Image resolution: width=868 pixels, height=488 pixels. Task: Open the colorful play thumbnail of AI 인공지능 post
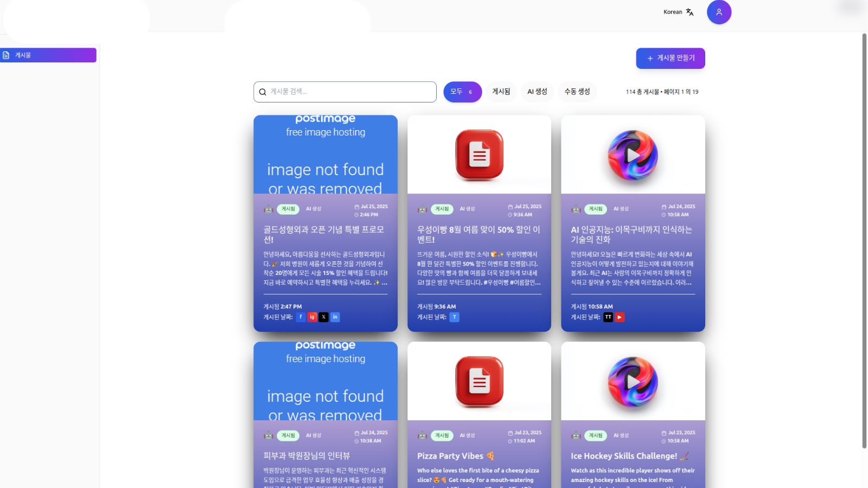click(x=633, y=155)
